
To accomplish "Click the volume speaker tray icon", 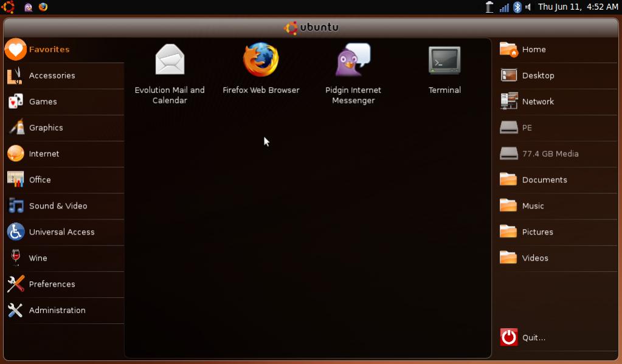I will 528,7.
